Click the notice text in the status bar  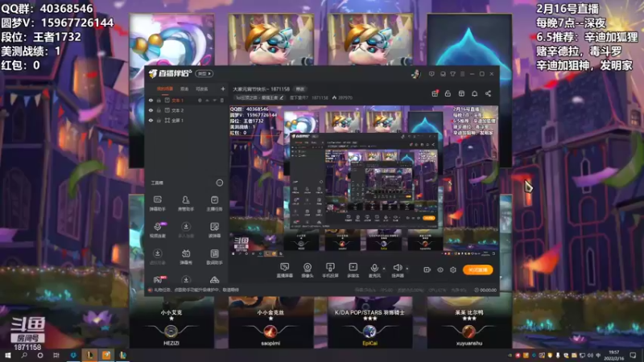click(196, 290)
